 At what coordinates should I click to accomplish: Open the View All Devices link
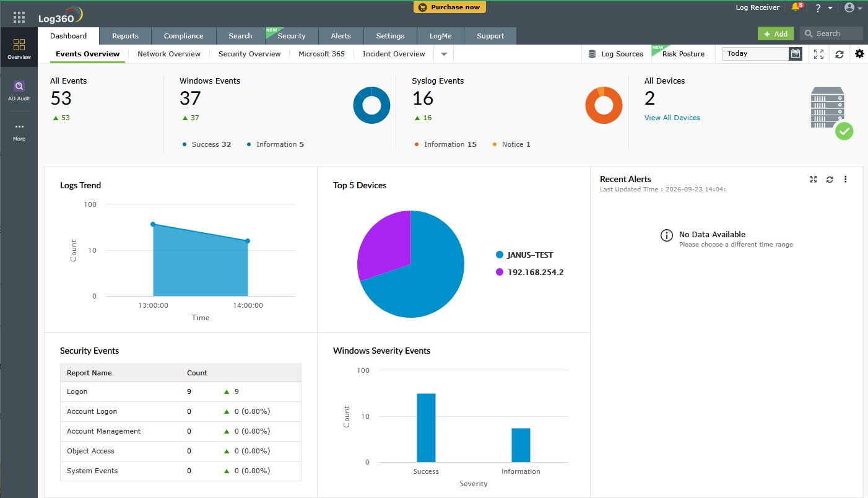[x=672, y=118]
